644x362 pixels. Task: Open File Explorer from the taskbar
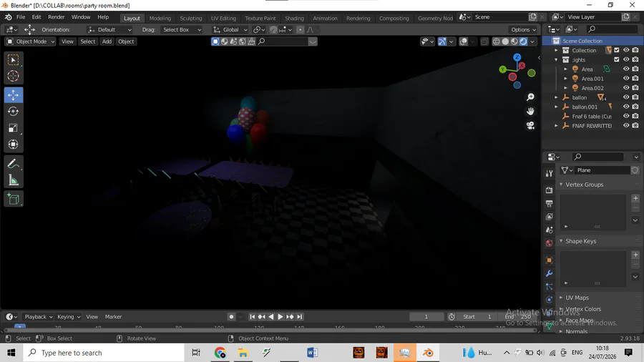coord(243,353)
